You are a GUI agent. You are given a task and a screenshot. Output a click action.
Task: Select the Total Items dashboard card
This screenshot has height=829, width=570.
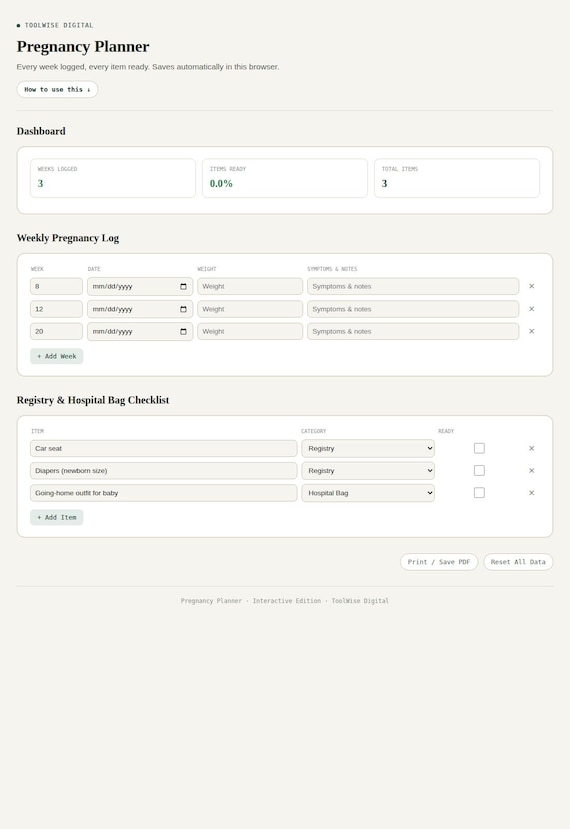(457, 178)
